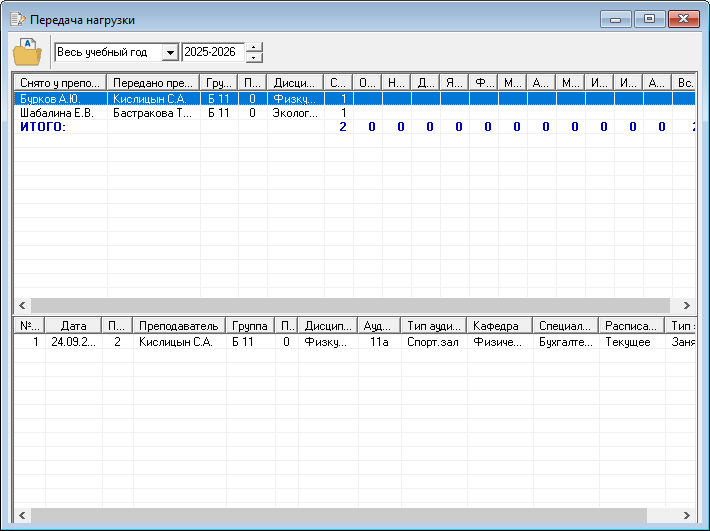This screenshot has height=531, width=710.
Task: Click the 2025-2026 year input field
Action: pyautogui.click(x=213, y=52)
